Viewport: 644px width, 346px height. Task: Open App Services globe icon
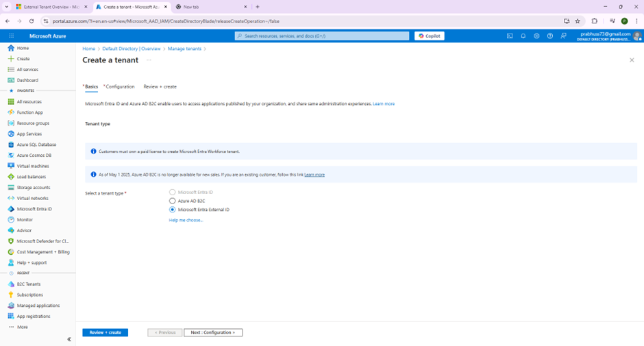click(11, 134)
